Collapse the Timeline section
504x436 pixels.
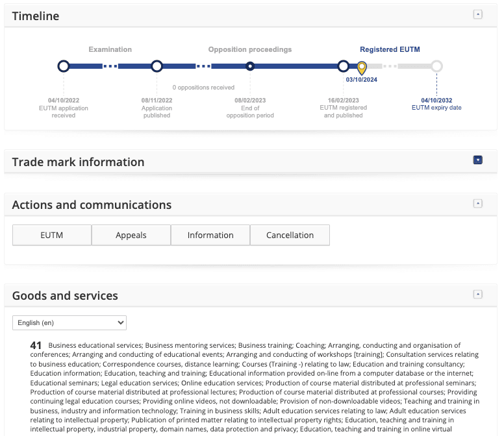click(x=478, y=14)
